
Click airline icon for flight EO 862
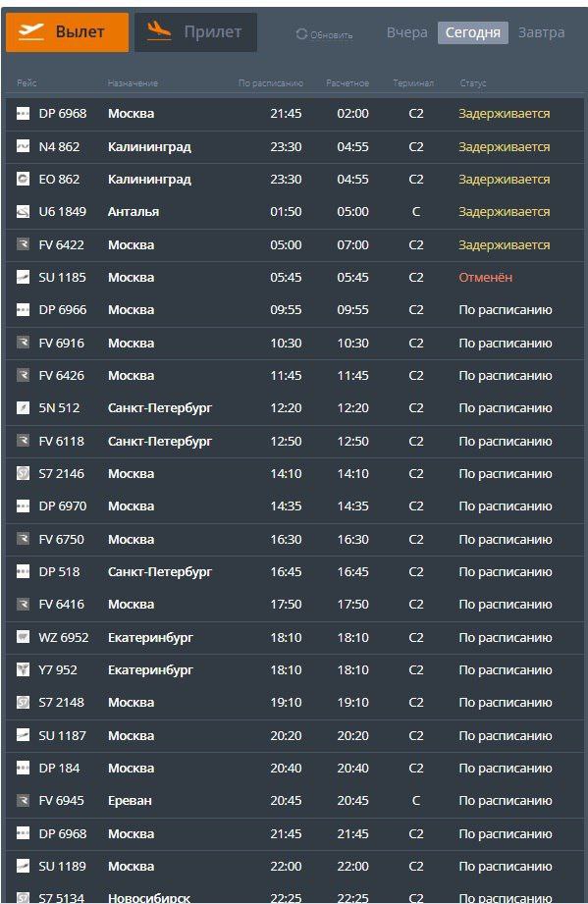23,180
